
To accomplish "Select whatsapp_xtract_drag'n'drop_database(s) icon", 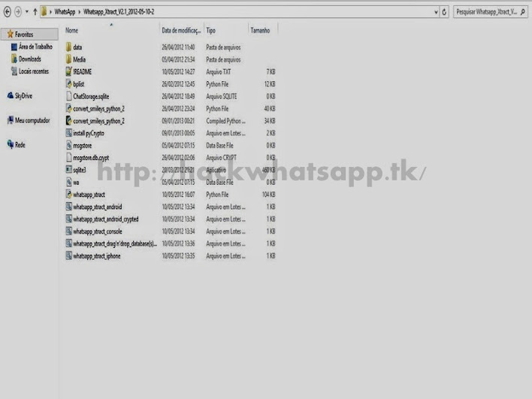I will (68, 243).
